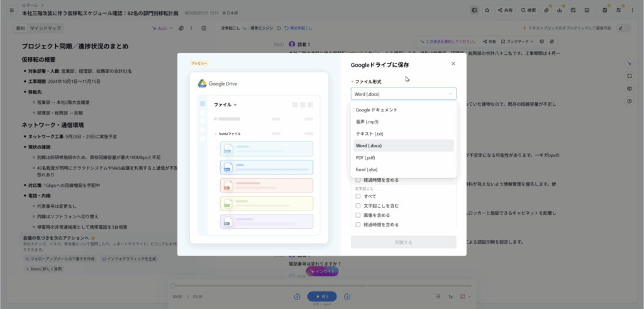Switch to the 要約 tab
644x309 pixels.
[x=20, y=28]
